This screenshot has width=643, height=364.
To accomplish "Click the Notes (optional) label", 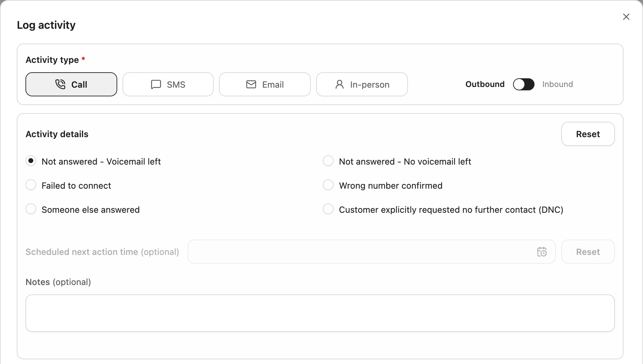I will [x=58, y=282].
